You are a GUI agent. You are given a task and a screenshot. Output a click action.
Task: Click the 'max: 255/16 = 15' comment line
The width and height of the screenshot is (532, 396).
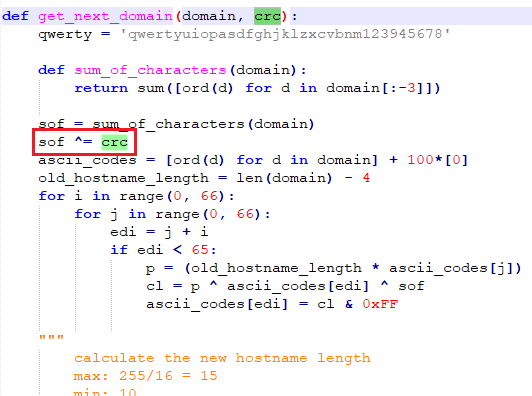(x=145, y=376)
